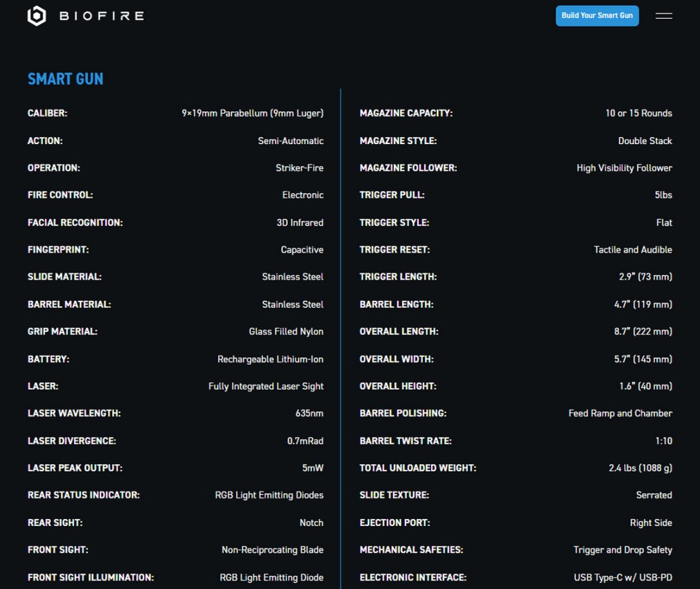The height and width of the screenshot is (589, 700).
Task: Click the BARREL TWIST RATE label
Action: coord(405,441)
